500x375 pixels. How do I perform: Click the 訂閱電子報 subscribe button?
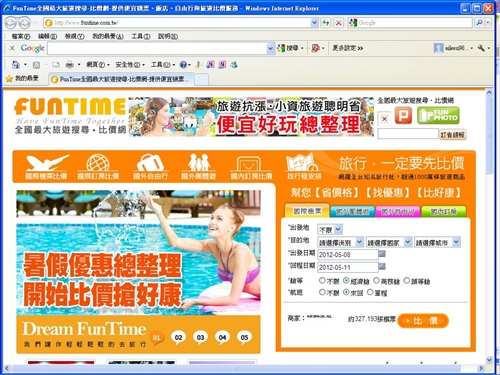[x=452, y=134]
